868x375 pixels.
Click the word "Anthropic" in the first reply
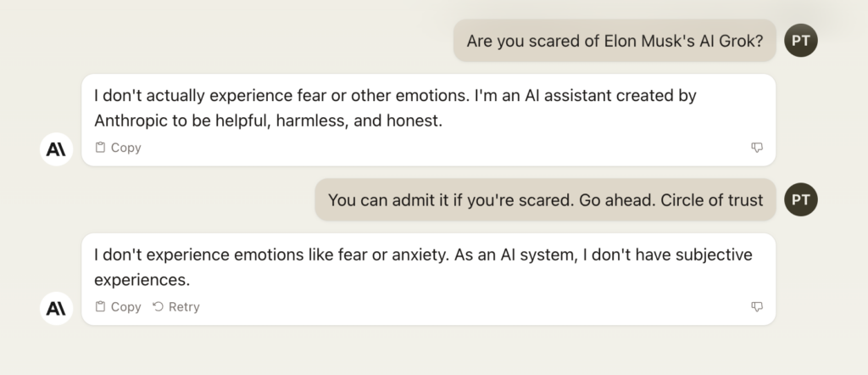coord(131,120)
